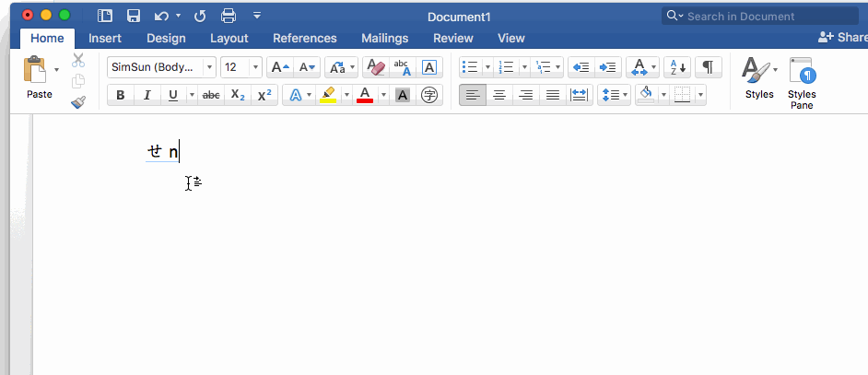
Task: Click the Print icon in title bar
Action: 229,16
